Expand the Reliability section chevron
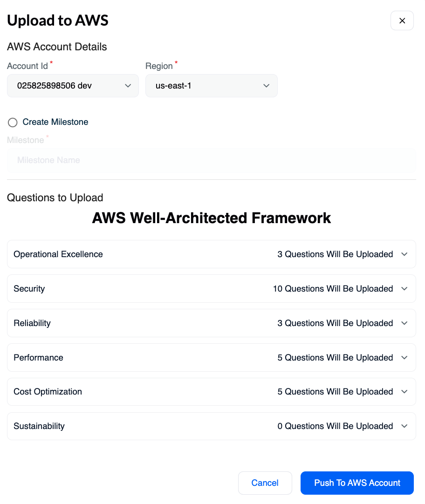Screen dimensions: 425x504 pyautogui.click(x=404, y=323)
